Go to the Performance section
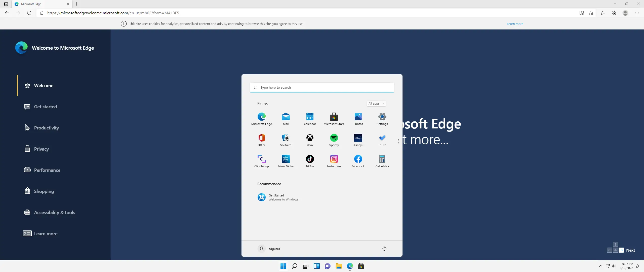The width and height of the screenshot is (644, 272). (x=47, y=170)
